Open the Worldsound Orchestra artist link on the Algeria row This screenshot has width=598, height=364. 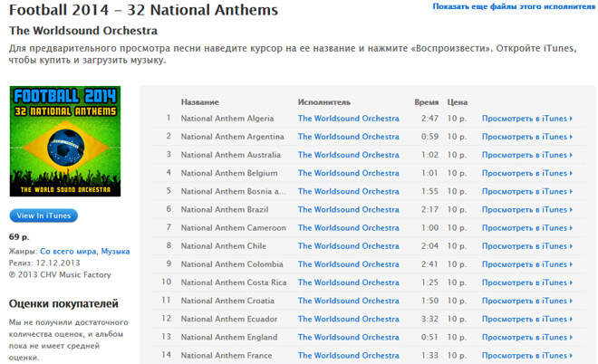[349, 119]
